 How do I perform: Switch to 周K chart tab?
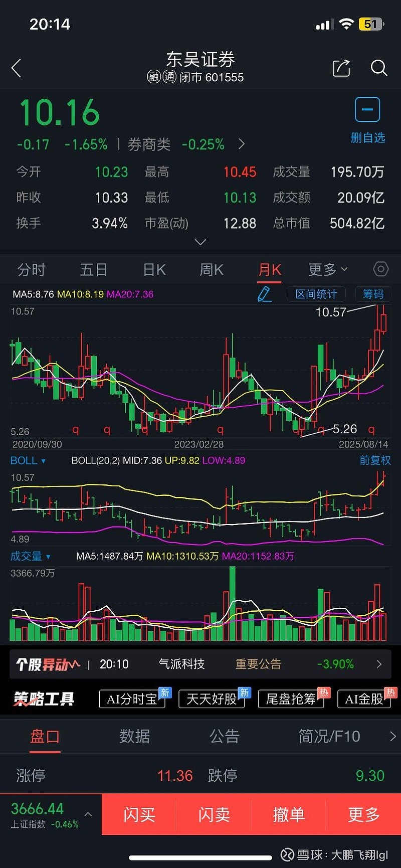click(x=212, y=270)
